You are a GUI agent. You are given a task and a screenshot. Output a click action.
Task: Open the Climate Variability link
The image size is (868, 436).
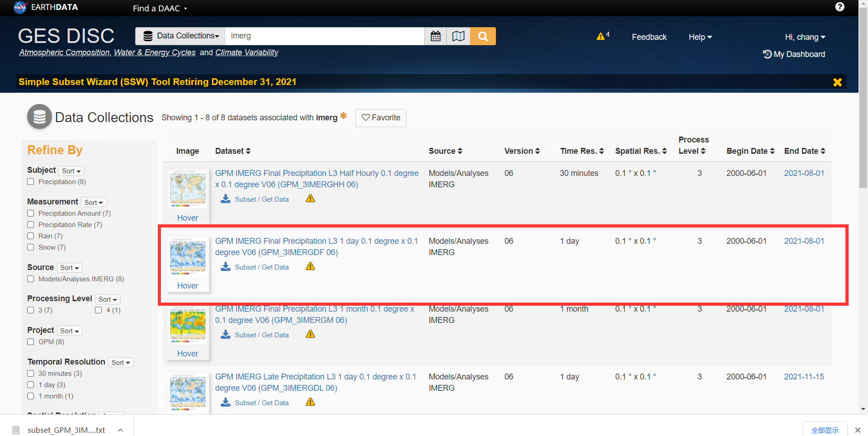pos(247,52)
